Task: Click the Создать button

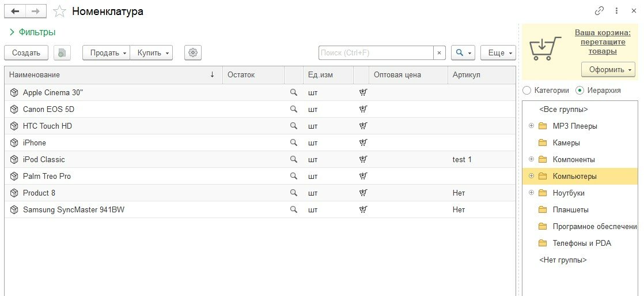Action: [26, 53]
